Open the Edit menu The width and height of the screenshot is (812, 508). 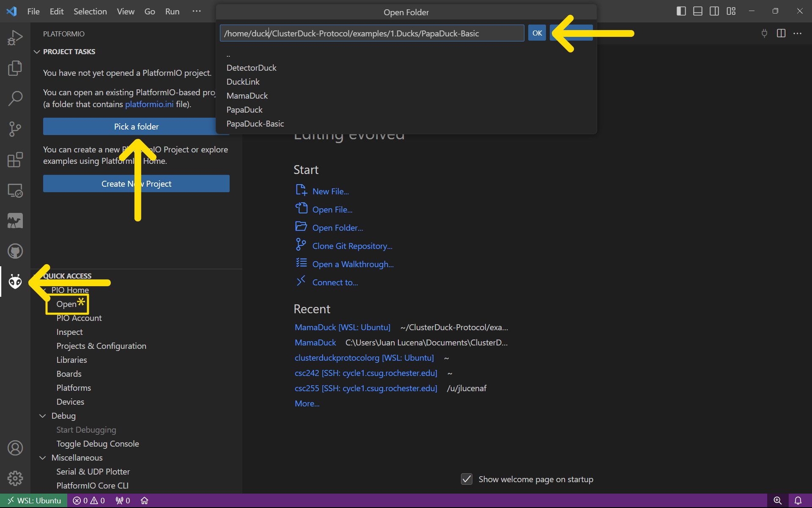click(x=56, y=11)
